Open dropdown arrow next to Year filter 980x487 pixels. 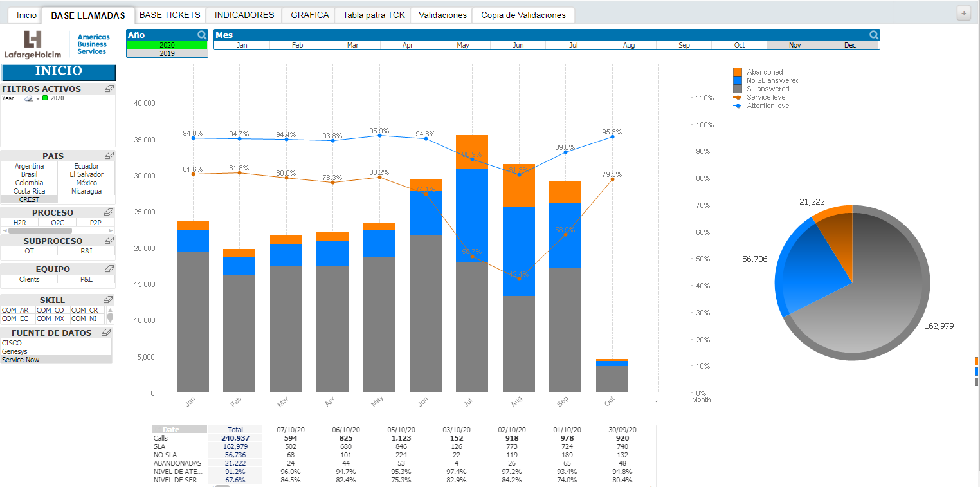37,98
